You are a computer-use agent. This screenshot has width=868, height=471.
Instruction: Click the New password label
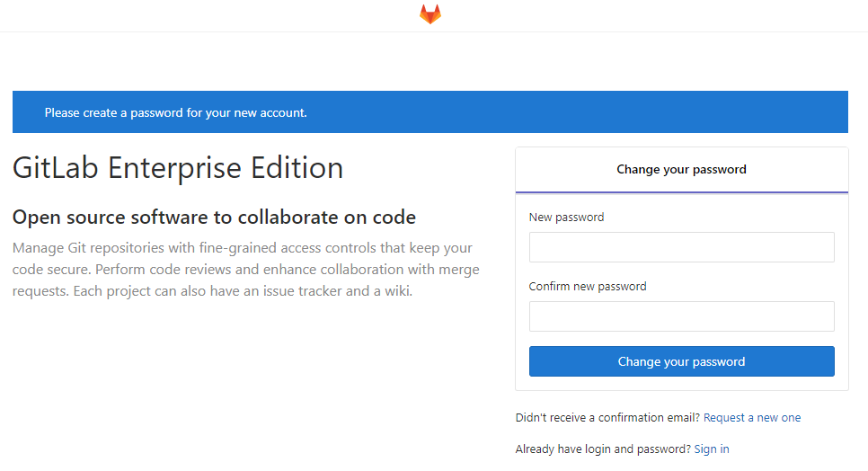[566, 218]
